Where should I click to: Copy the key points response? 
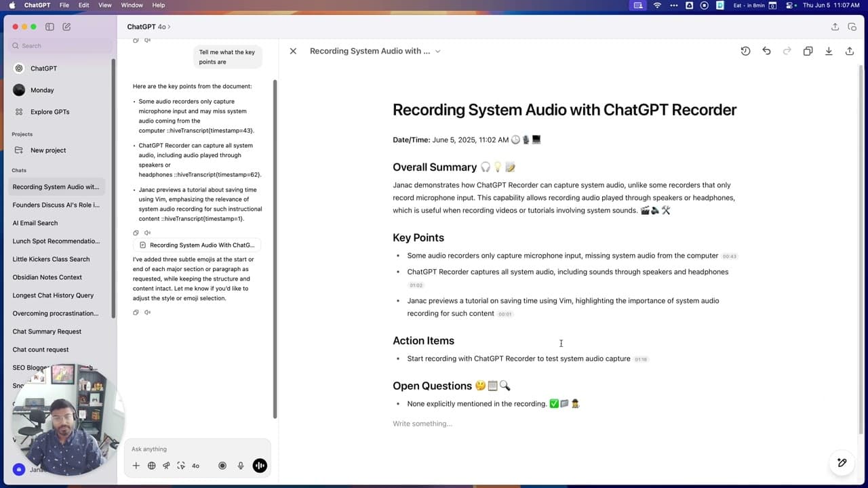click(136, 233)
